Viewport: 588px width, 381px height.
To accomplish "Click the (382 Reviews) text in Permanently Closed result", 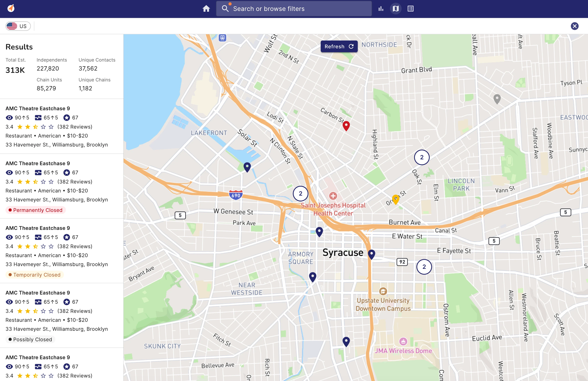I will (x=75, y=182).
